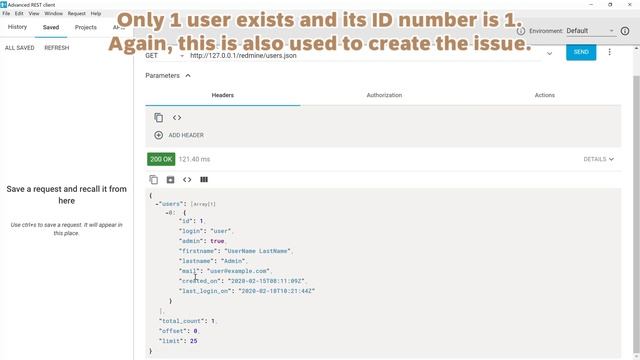Expand response DETAILS
Viewport: 640px width, 360px height.
pyautogui.click(x=598, y=159)
